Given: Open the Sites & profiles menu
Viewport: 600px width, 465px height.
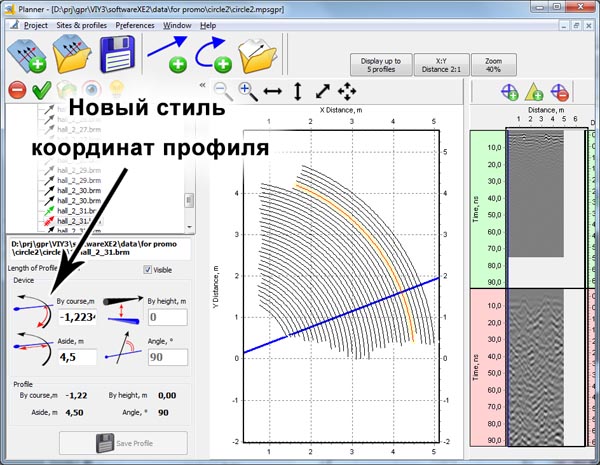Looking at the screenshot, I should 81,23.
